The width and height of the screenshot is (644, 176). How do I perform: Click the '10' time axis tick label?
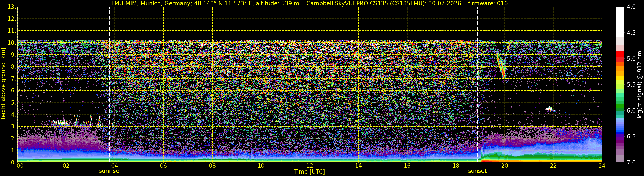tap(261, 166)
